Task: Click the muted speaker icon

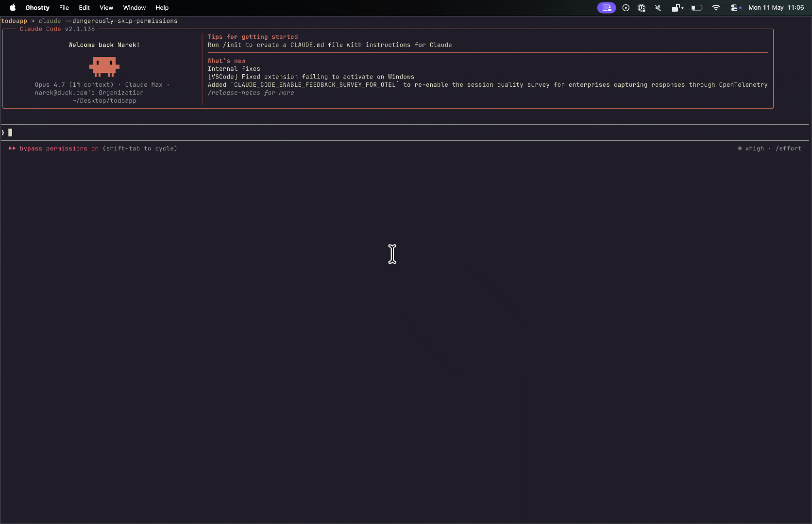Action: pyautogui.click(x=658, y=8)
